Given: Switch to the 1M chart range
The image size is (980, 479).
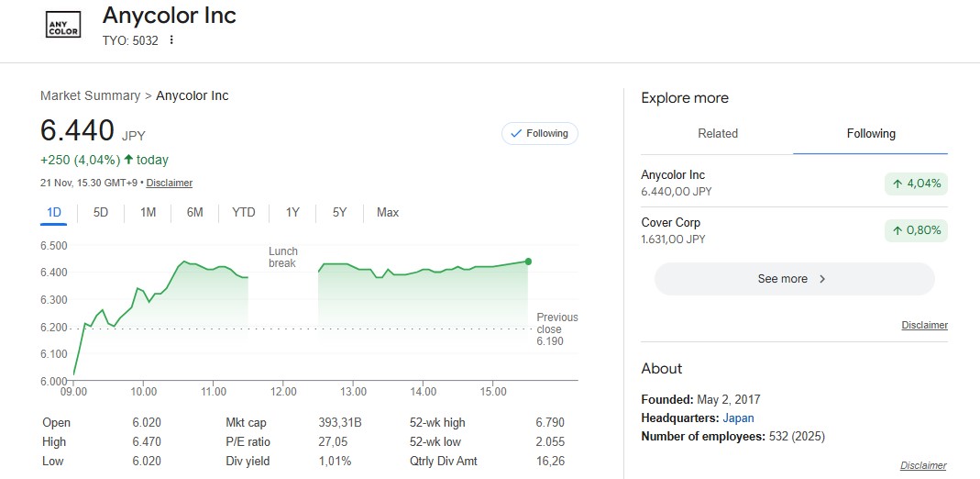Looking at the screenshot, I should pos(148,213).
